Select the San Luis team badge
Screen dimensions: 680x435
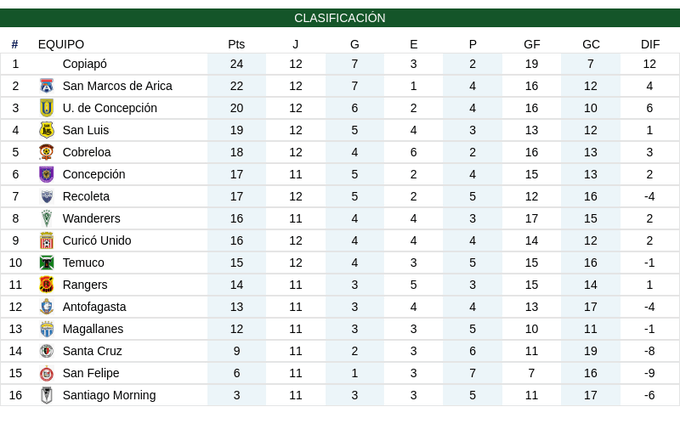(x=46, y=130)
